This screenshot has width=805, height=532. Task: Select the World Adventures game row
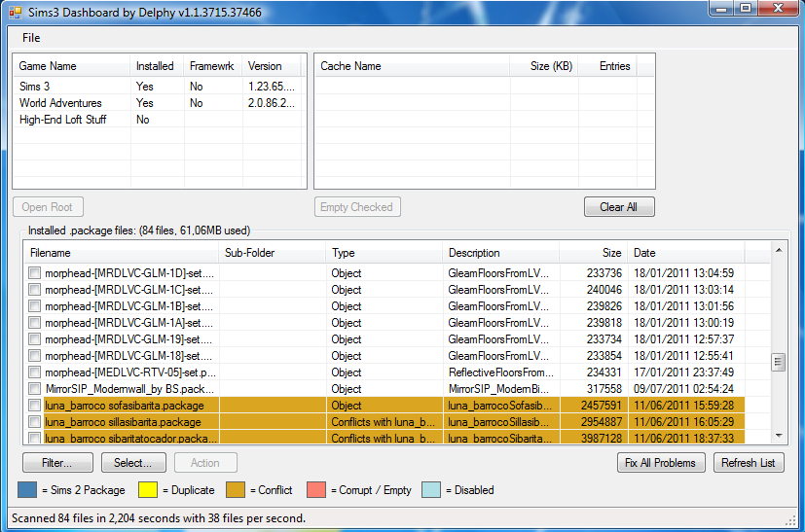(160, 102)
